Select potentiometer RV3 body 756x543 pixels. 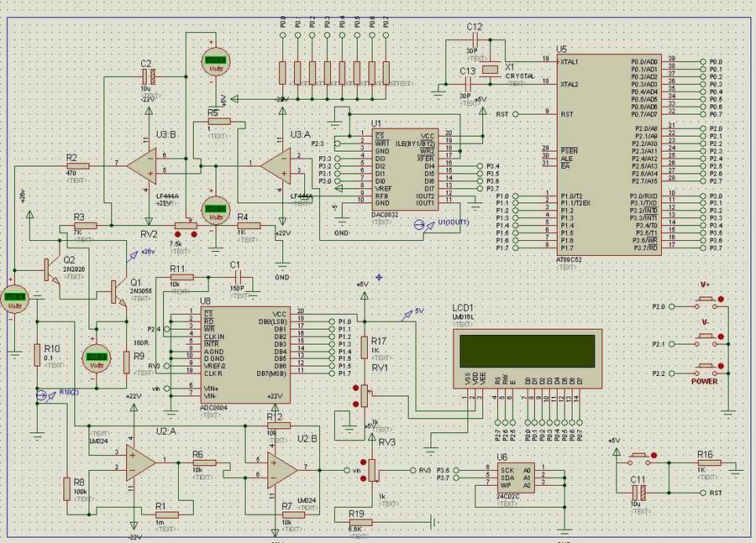coord(372,470)
